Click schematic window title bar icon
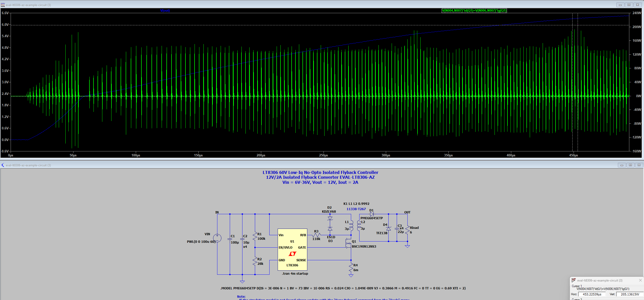 point(3,165)
